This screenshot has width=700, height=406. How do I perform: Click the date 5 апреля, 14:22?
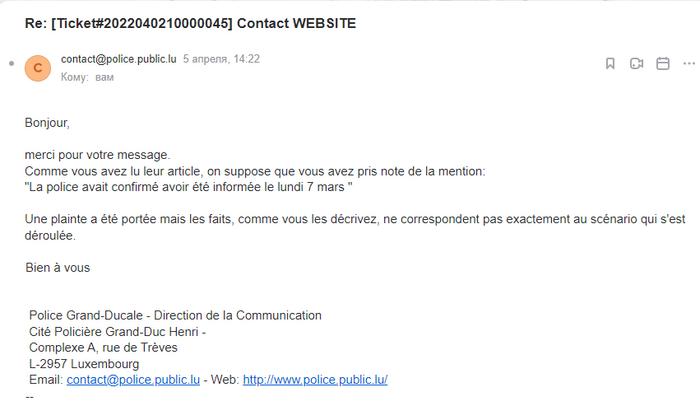click(x=221, y=59)
